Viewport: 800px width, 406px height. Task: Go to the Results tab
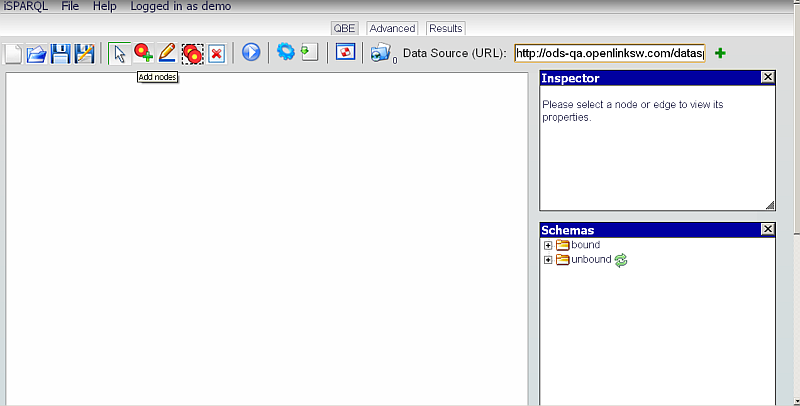pyautogui.click(x=445, y=29)
